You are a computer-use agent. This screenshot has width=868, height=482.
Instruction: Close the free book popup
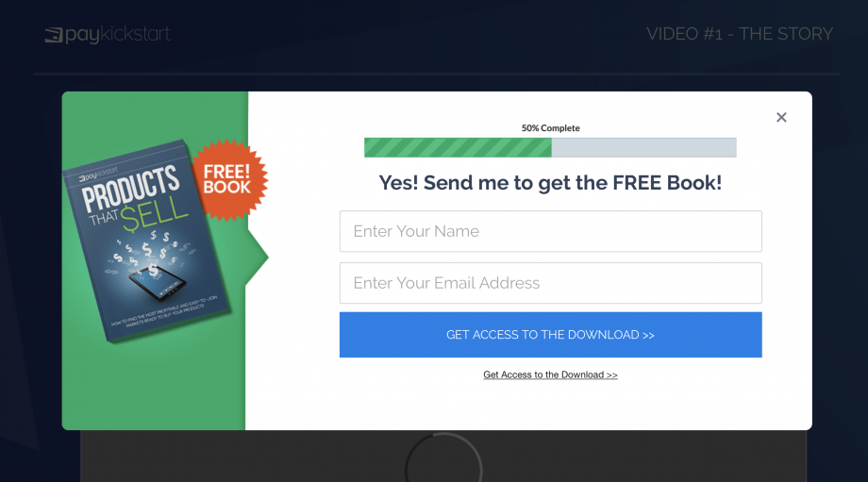tap(781, 117)
